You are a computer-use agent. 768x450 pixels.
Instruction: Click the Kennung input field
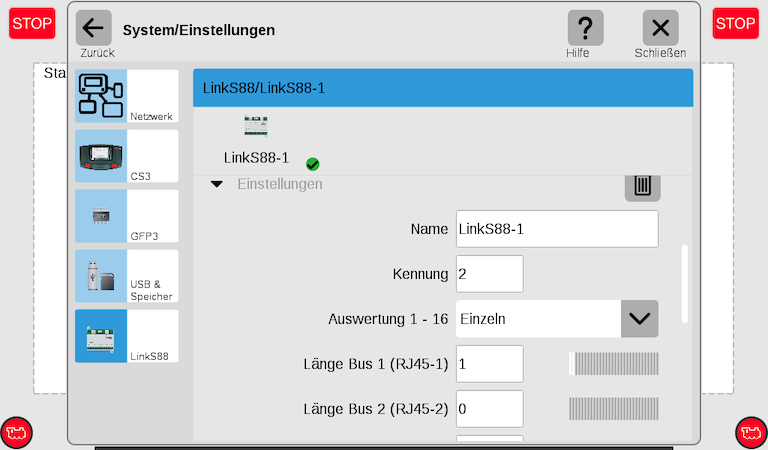point(489,274)
